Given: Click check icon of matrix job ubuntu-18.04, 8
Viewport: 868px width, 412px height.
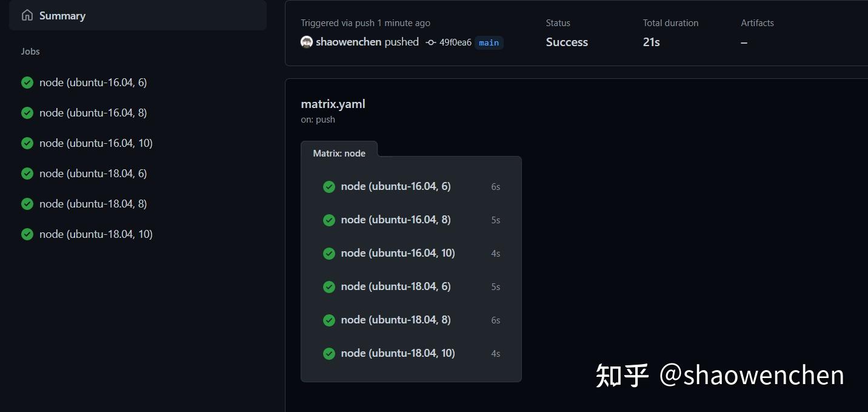Looking at the screenshot, I should 329,320.
